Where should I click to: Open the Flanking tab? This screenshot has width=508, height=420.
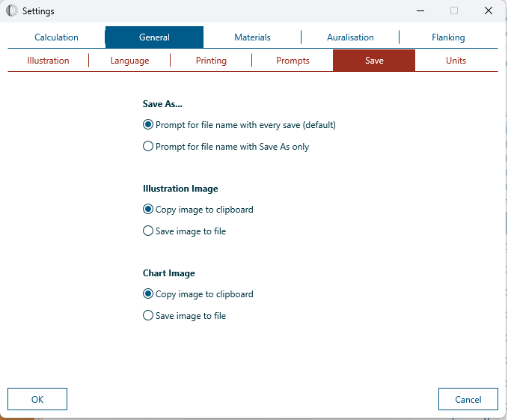click(x=448, y=37)
